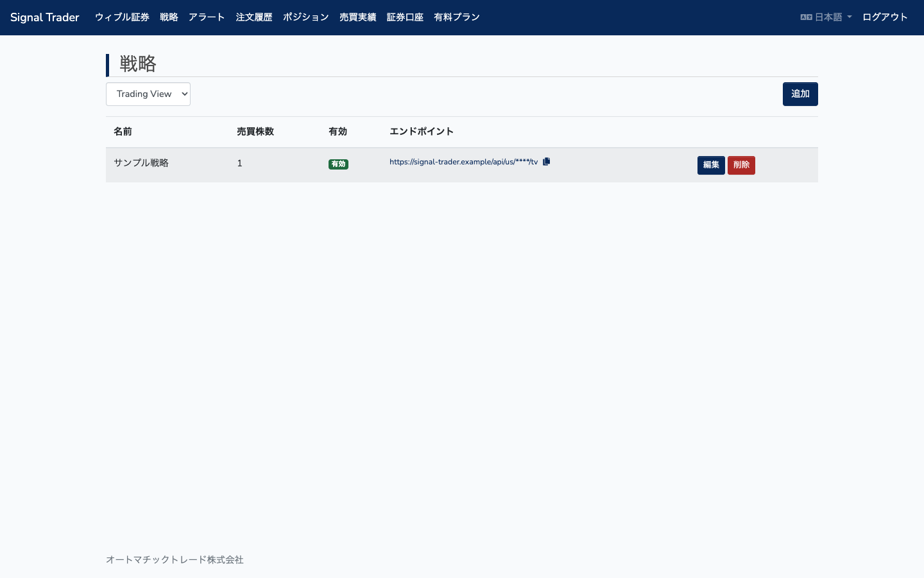Click 編集 for サンプル戦略

[711, 165]
